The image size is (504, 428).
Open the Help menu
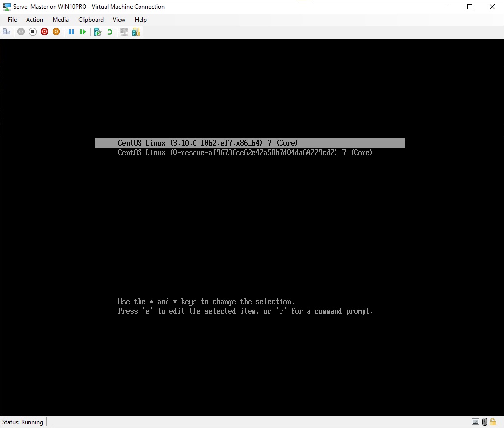coord(140,20)
